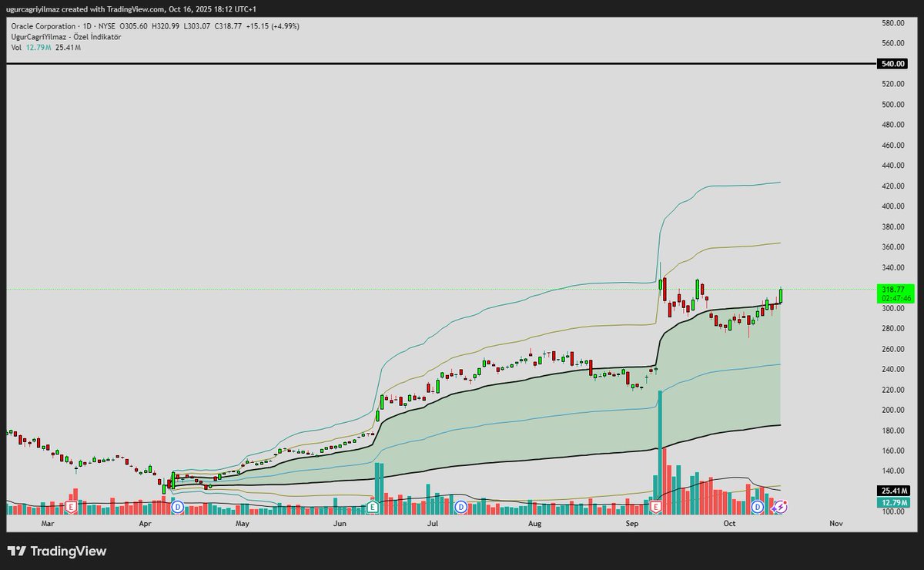Click the Sep label on time axis
This screenshot has height=570, width=924.
[632, 524]
